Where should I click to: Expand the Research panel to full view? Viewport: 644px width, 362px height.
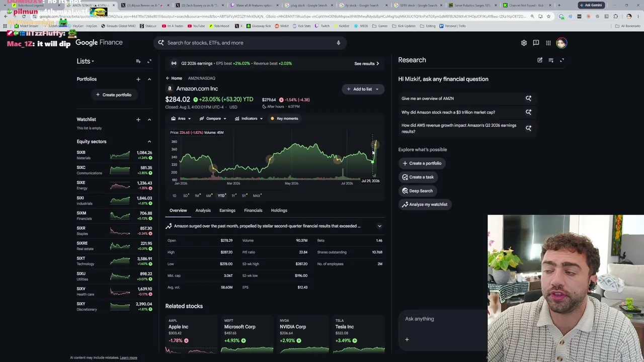tap(562, 60)
